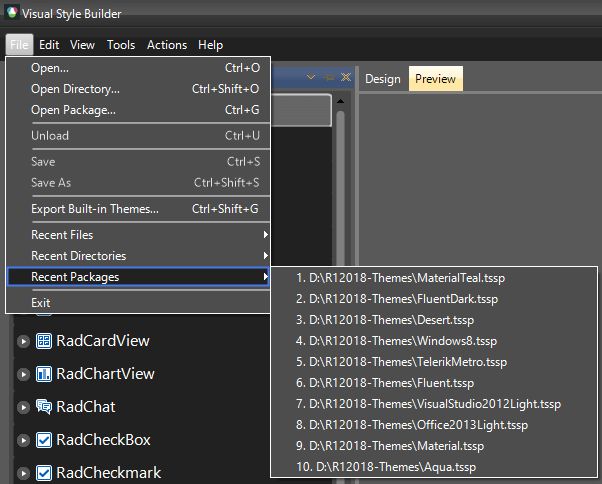The width and height of the screenshot is (602, 484).
Task: Click the Visual Style Builder app icon
Action: point(12,12)
